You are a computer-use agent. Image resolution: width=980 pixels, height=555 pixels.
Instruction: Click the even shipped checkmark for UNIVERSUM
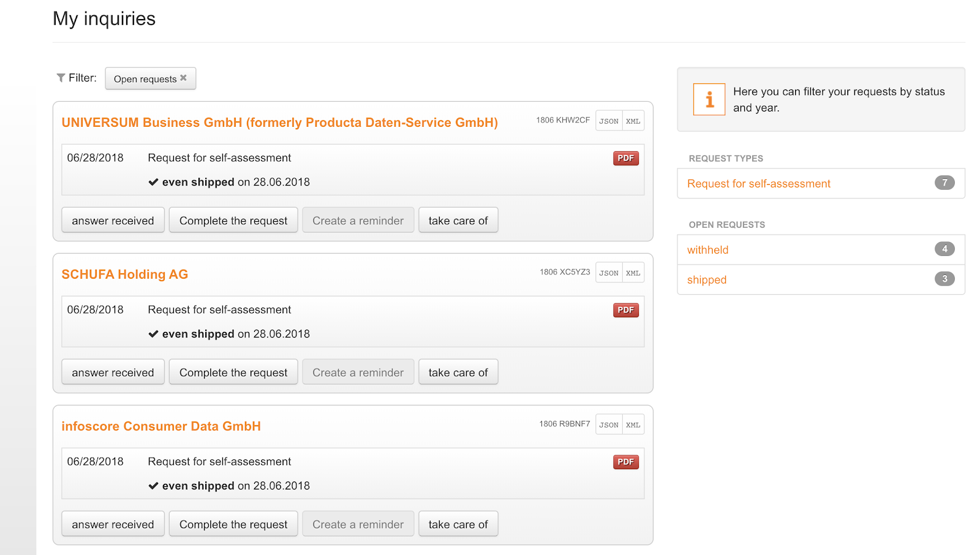click(153, 182)
